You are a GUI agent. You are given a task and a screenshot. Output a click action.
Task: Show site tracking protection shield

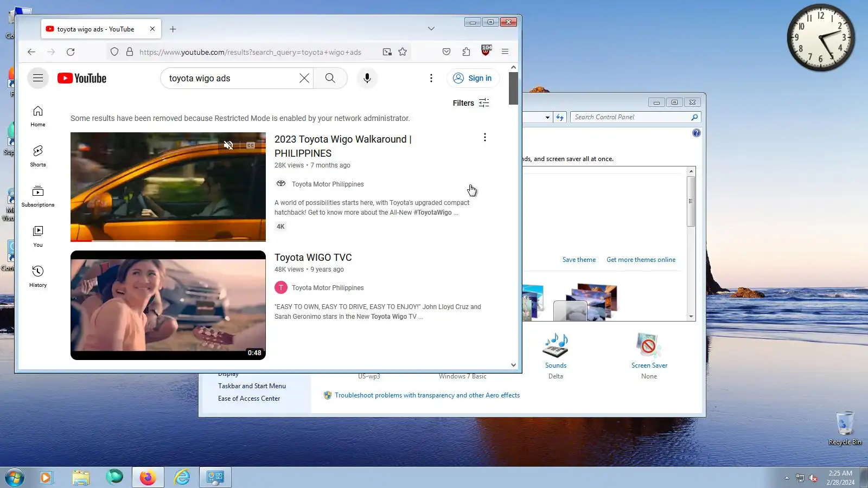coord(114,52)
